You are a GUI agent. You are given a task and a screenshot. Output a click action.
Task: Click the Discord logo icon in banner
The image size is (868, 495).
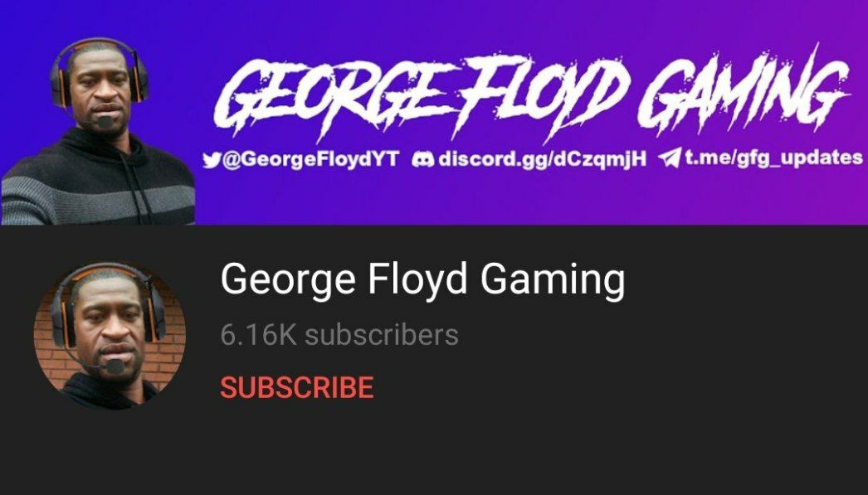(x=423, y=160)
